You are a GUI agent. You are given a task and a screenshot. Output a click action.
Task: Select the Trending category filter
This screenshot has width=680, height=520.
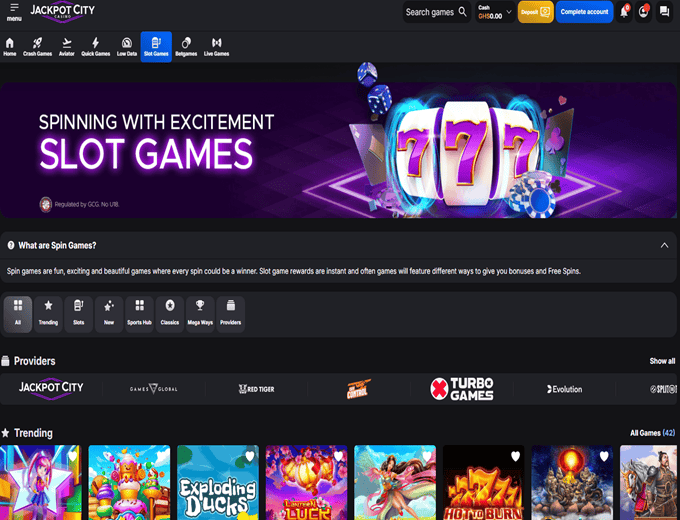48,314
